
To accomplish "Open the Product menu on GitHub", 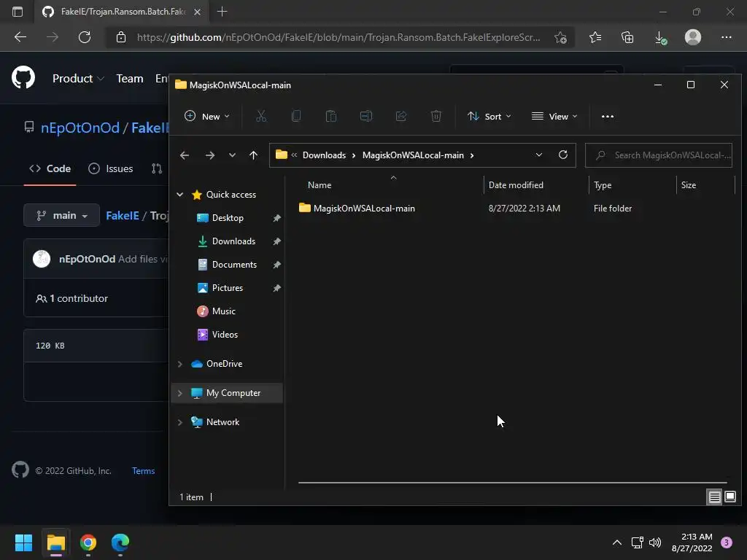I will [78, 79].
